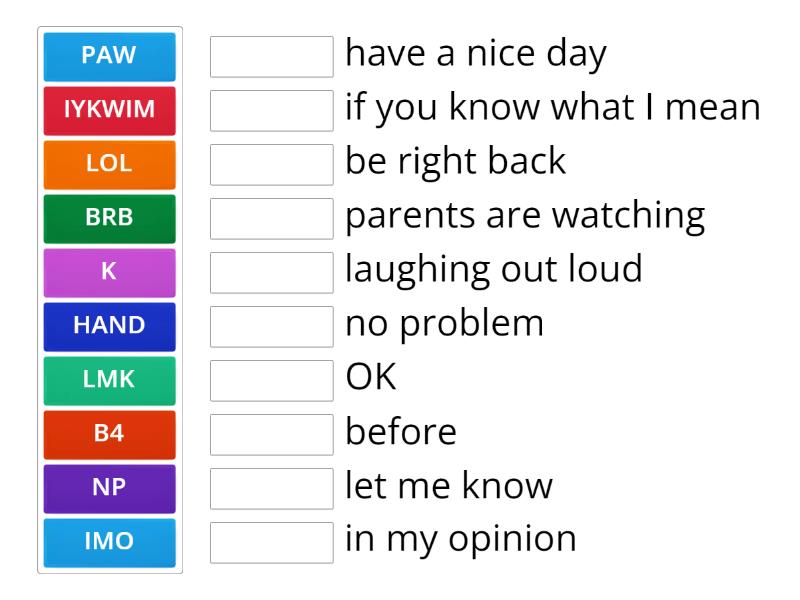Select the HAND tile

click(109, 326)
